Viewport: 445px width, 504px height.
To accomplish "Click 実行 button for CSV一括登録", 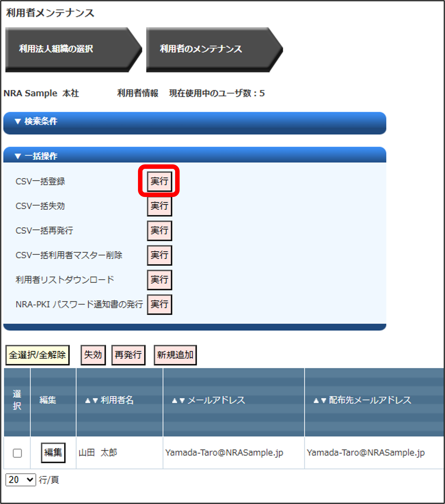I will click(159, 181).
